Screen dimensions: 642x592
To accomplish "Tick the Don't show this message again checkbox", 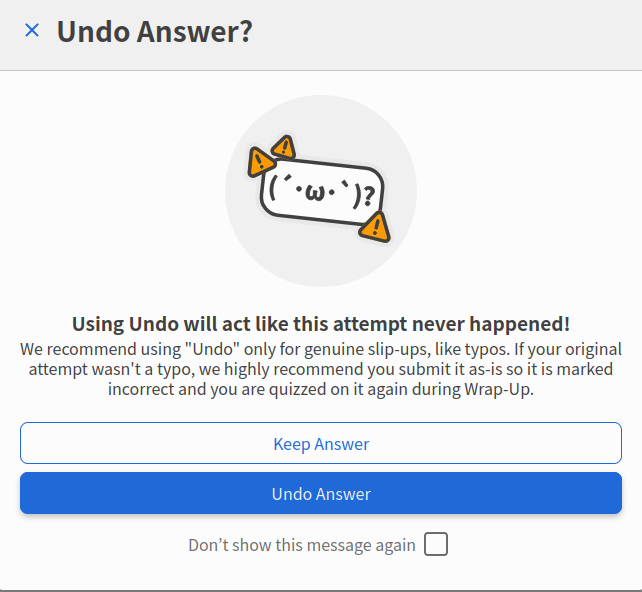I will (436, 544).
